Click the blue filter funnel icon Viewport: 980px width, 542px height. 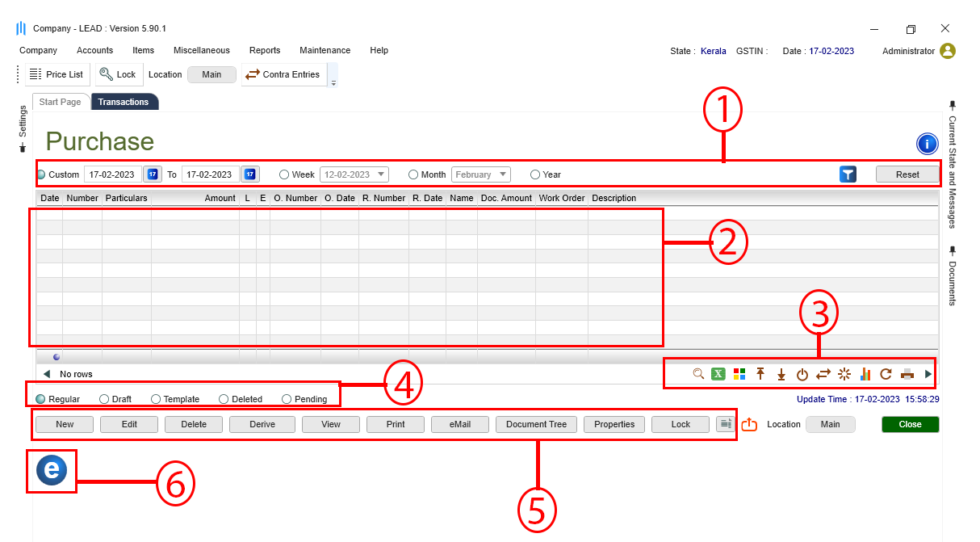tap(848, 174)
